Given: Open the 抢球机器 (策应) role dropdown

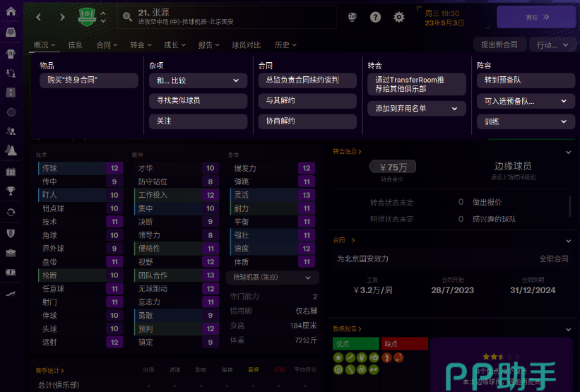Looking at the screenshot, I should coord(272,278).
